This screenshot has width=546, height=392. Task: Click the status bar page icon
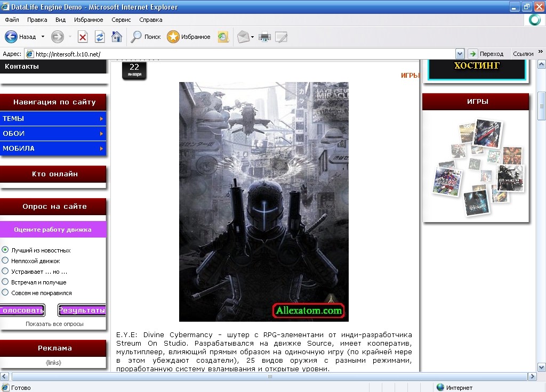5,388
